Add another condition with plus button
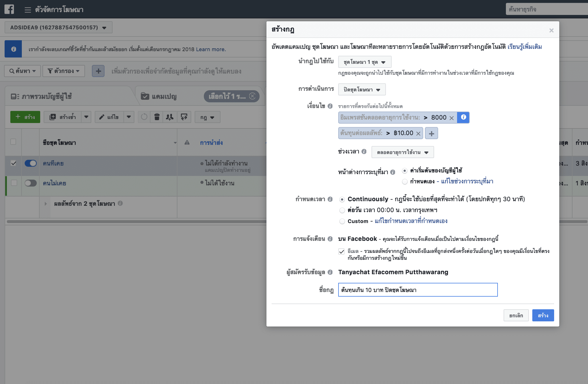588x384 pixels. click(431, 133)
